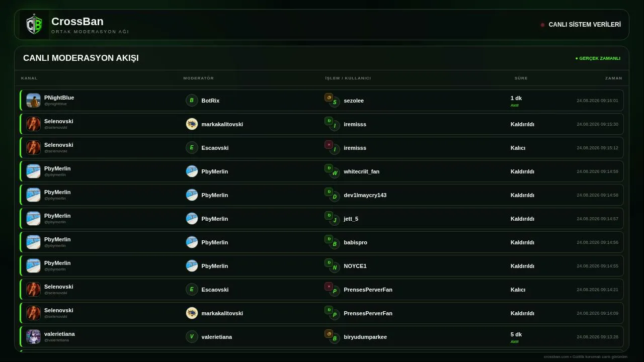Click the unban icon beside whitecriit_fan
Screen dimensions: 644x362
tap(329, 168)
